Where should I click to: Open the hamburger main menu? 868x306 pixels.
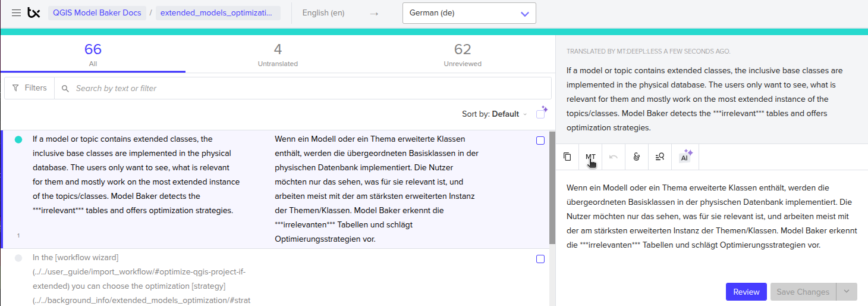coord(16,13)
